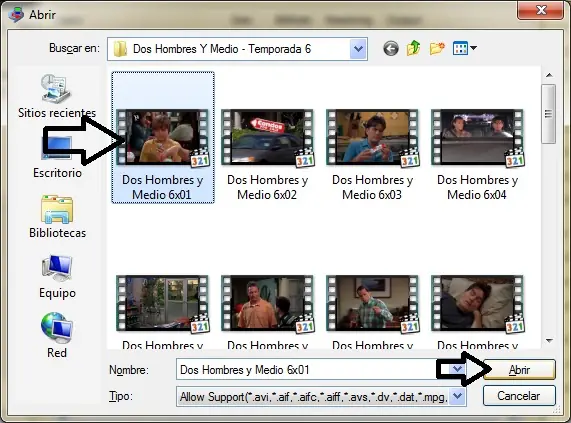Click the scrollbar up arrow
This screenshot has height=423, width=571.
click(x=549, y=75)
